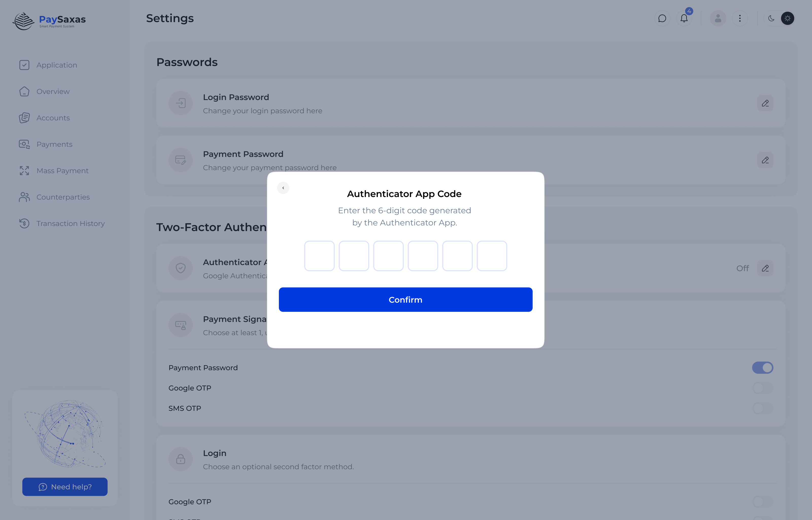Edit the Authenticator App setting
Screen dimensions: 812x520
(x=765, y=268)
